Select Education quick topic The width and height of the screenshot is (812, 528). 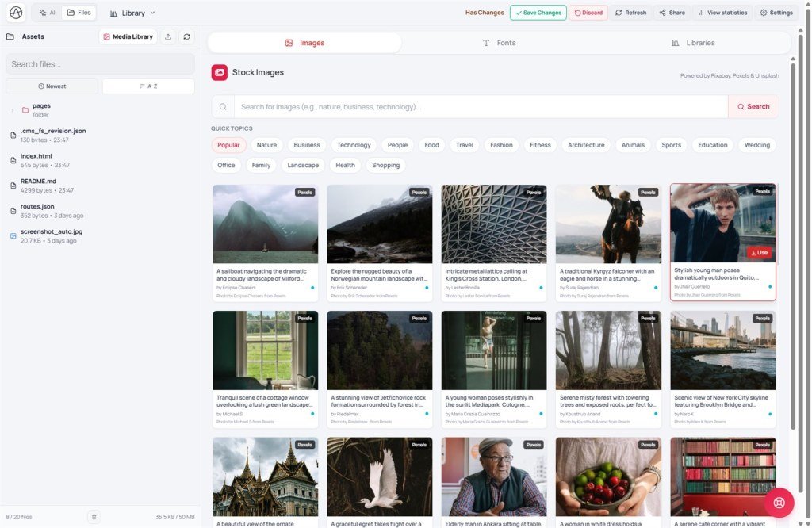[x=713, y=145]
